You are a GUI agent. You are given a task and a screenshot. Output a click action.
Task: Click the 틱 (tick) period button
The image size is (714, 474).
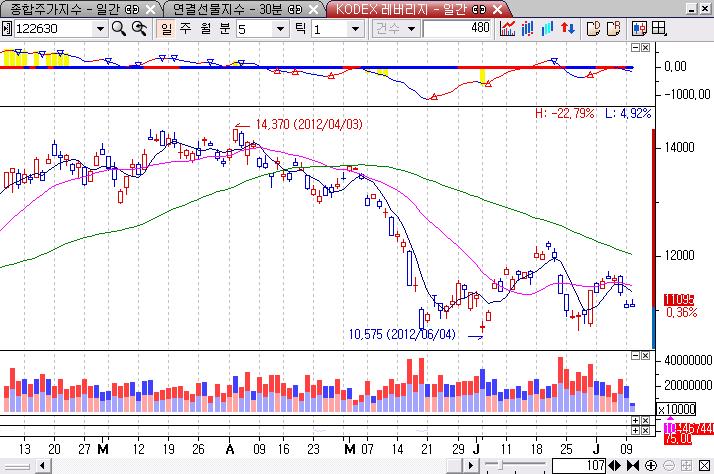[x=299, y=29]
